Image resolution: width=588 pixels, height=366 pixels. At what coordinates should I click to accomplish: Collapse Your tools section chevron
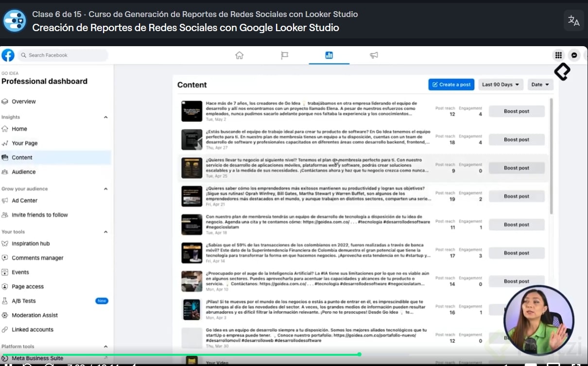106,232
